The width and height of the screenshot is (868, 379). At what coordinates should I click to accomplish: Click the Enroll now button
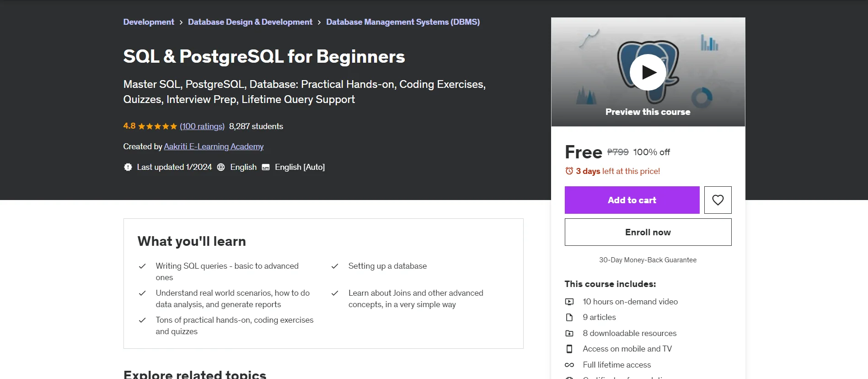point(648,232)
